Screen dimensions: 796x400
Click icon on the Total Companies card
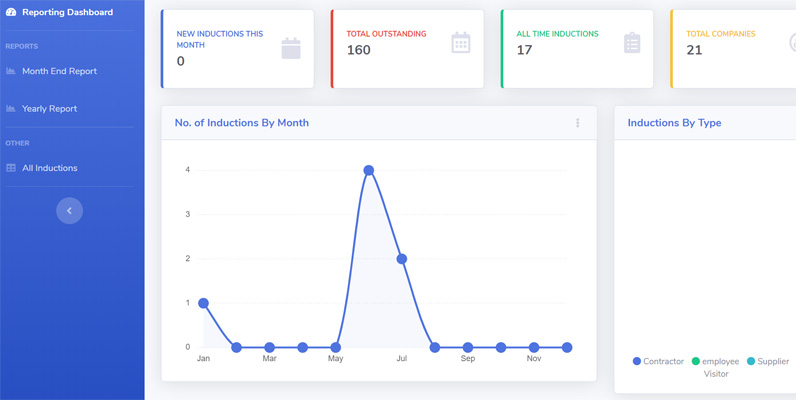(x=792, y=43)
